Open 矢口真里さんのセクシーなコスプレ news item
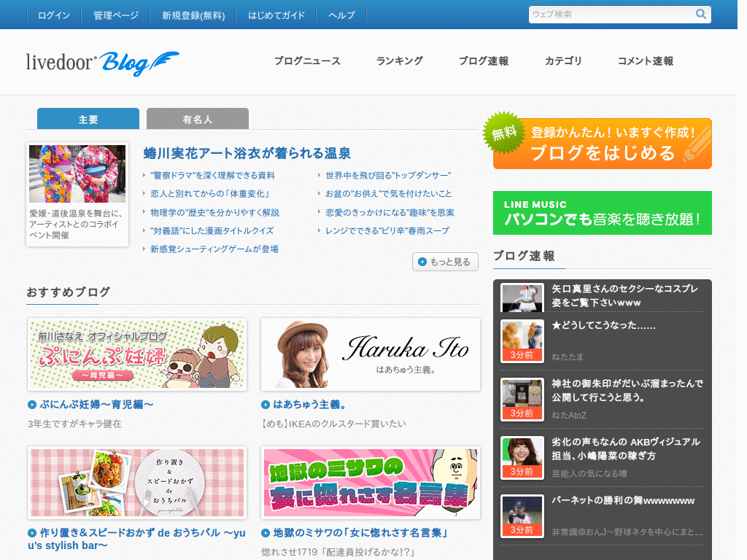The width and height of the screenshot is (747, 560). pyautogui.click(x=624, y=296)
